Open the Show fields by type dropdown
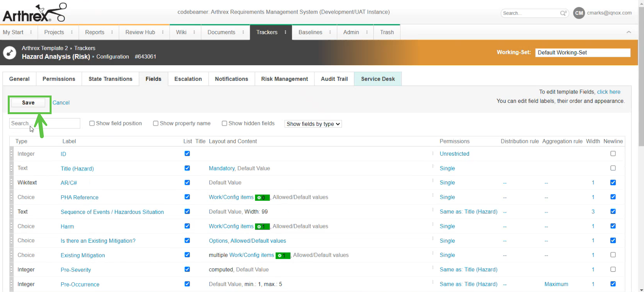644x292 pixels. point(313,124)
